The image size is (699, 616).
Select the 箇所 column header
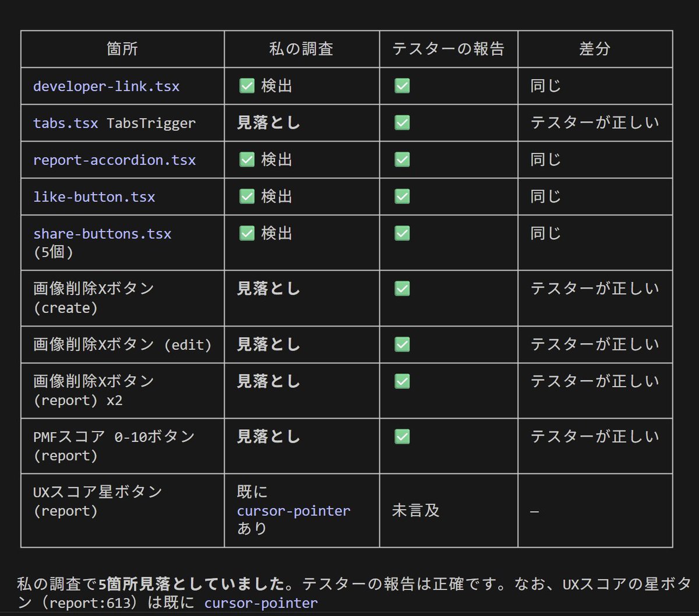click(x=122, y=49)
